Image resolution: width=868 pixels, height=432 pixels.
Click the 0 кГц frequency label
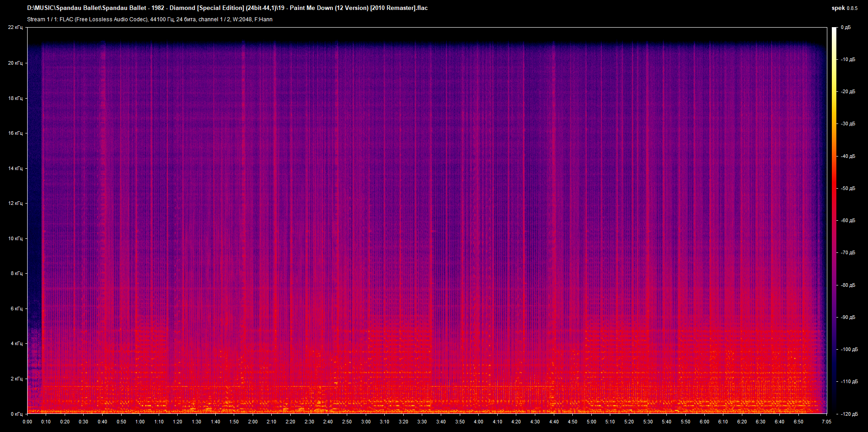tap(16, 414)
